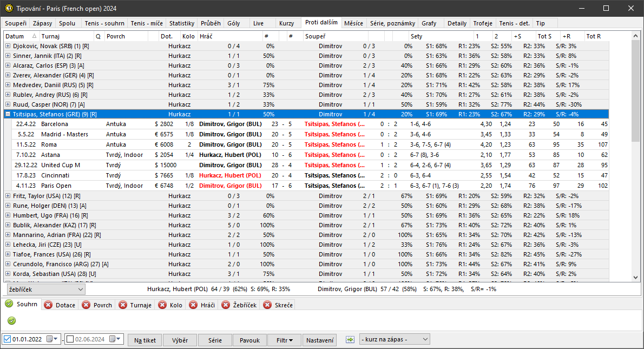Enable the end date 02.06.2024 checkbox

pyautogui.click(x=70, y=339)
